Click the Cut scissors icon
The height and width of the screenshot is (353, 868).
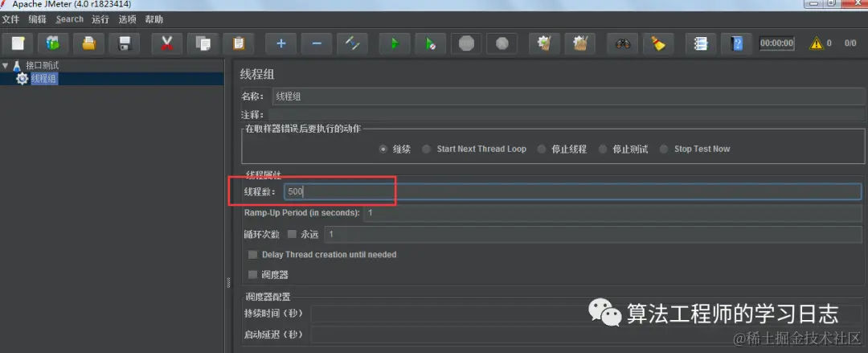click(x=166, y=43)
